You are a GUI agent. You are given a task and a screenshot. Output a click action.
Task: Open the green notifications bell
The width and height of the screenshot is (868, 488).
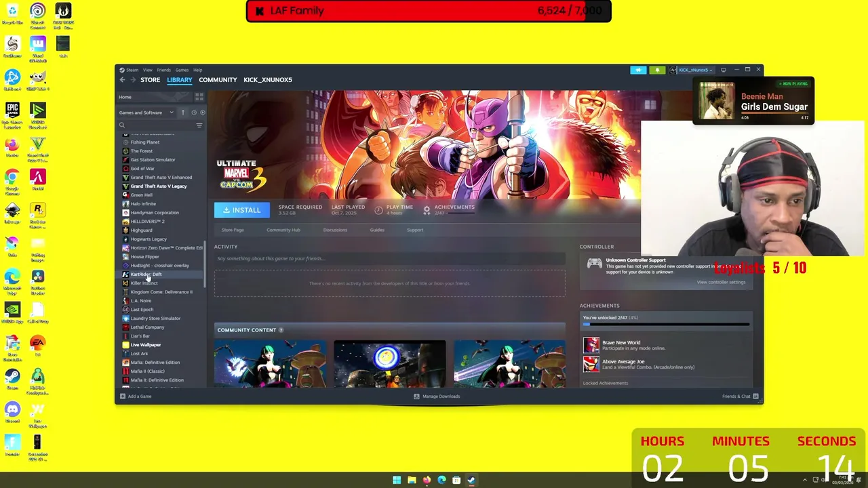657,70
